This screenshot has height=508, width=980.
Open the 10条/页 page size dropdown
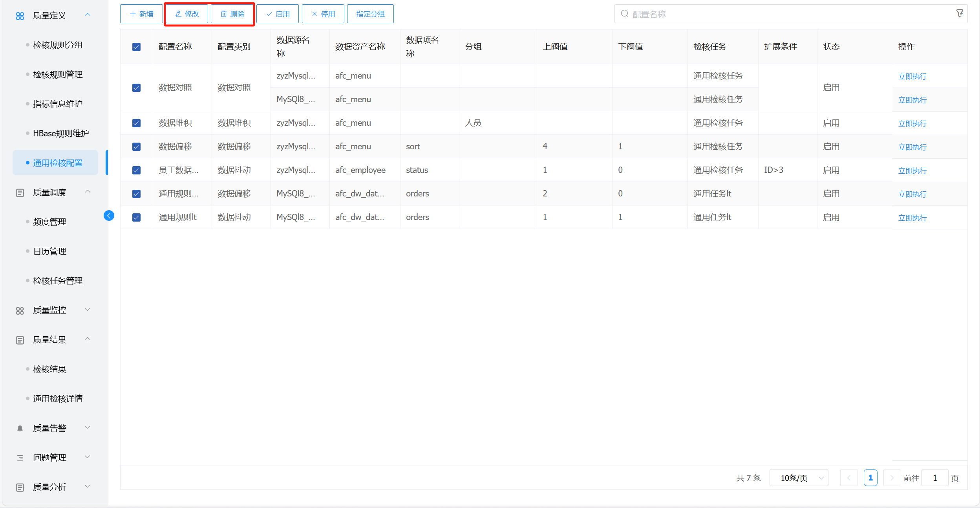[799, 478]
